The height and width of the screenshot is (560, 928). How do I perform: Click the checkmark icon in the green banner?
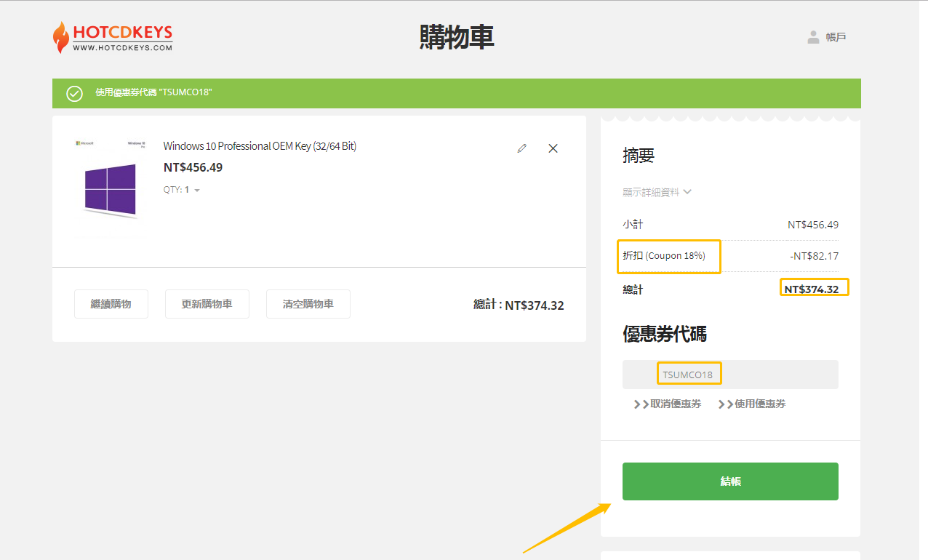tap(74, 93)
